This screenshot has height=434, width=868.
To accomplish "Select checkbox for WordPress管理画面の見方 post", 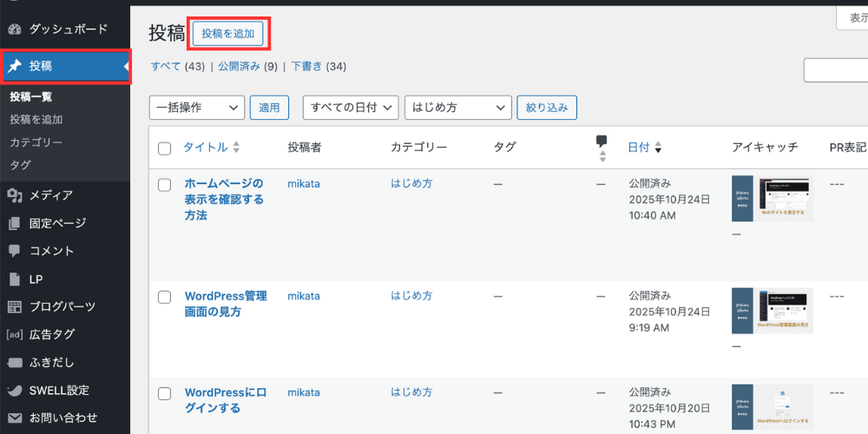I will pyautogui.click(x=165, y=297).
